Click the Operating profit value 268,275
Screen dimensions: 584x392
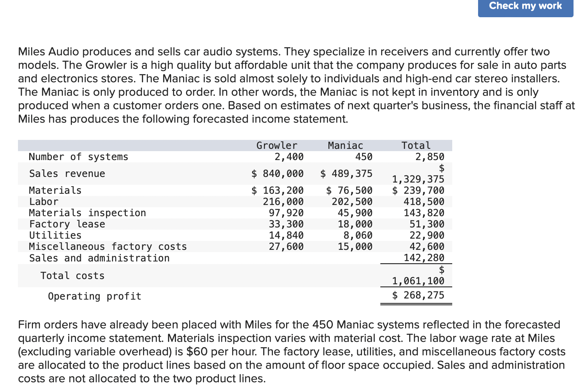point(418,295)
